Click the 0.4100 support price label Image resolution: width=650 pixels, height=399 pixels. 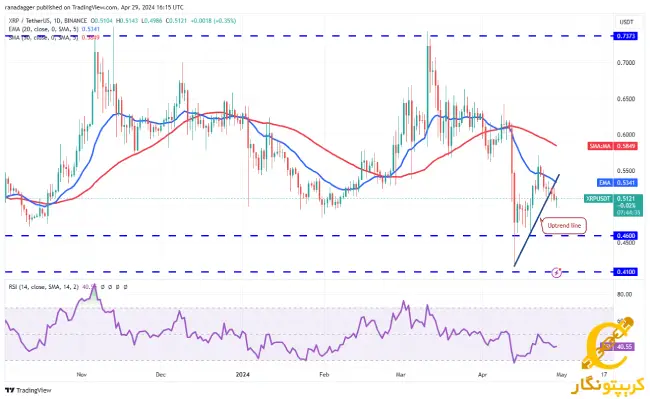click(625, 272)
